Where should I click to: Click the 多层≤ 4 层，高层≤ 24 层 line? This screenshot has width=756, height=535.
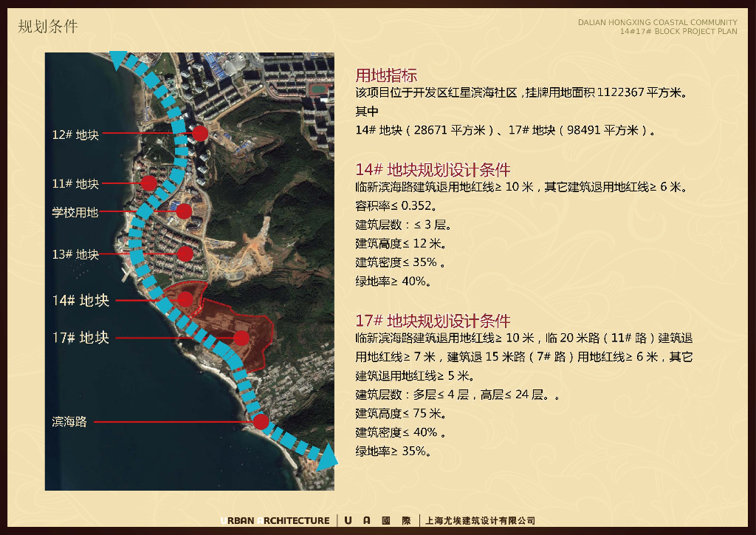458,395
